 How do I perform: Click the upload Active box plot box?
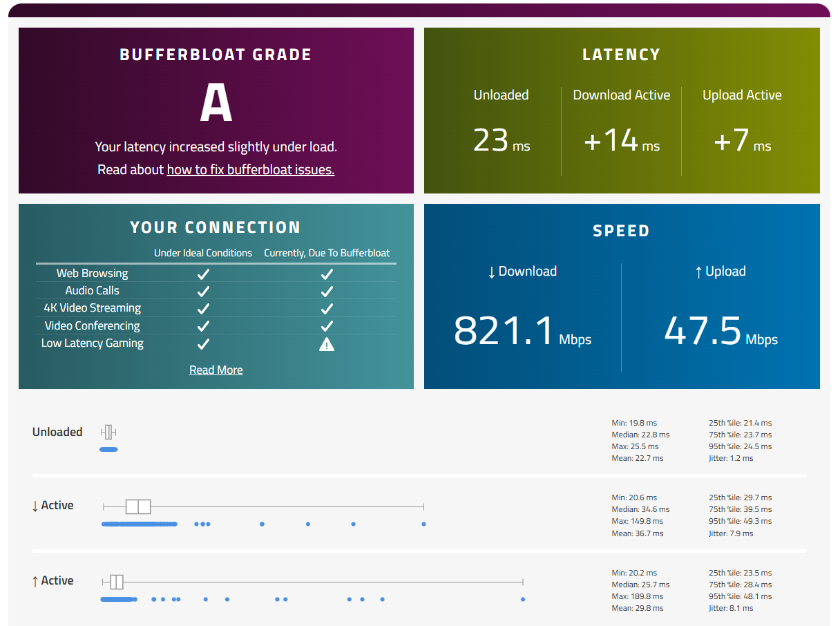pos(117,581)
